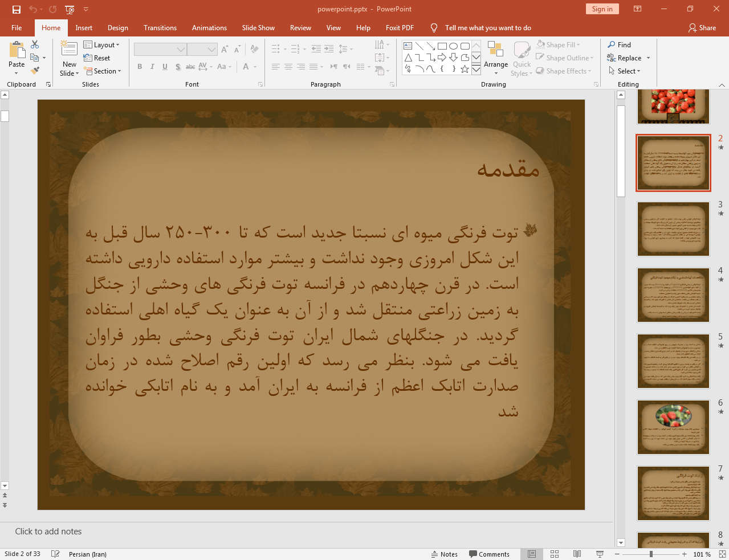Click the Find magnifier button

tap(620, 44)
